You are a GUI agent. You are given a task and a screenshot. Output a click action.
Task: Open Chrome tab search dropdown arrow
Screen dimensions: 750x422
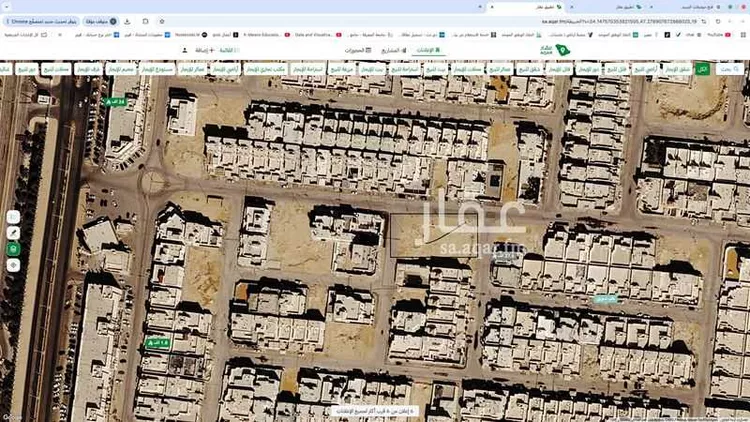pos(6,7)
